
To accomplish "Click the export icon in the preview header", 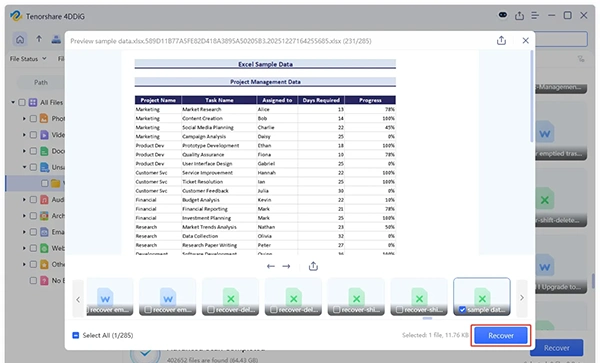I will 501,41.
